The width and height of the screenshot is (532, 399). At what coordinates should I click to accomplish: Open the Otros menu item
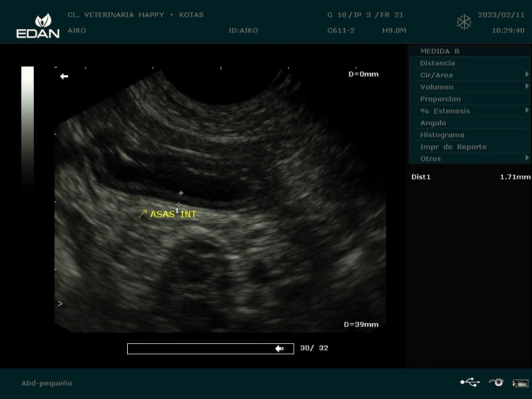point(470,158)
